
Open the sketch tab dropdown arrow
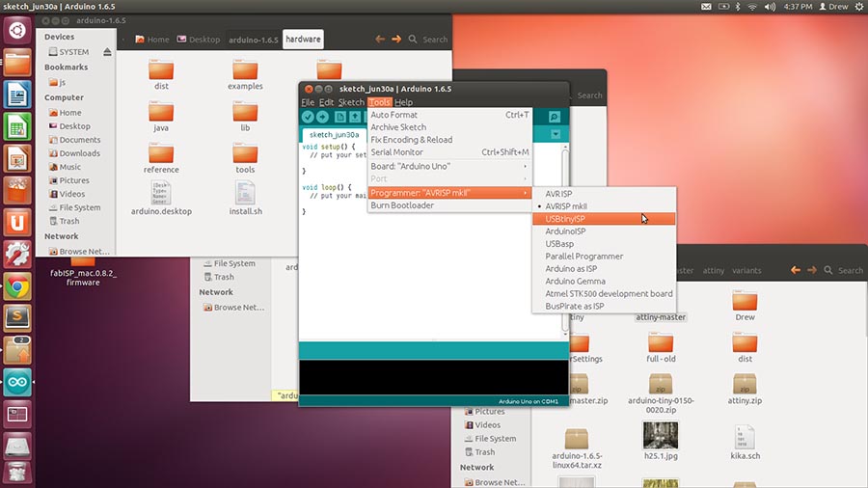pyautogui.click(x=556, y=134)
